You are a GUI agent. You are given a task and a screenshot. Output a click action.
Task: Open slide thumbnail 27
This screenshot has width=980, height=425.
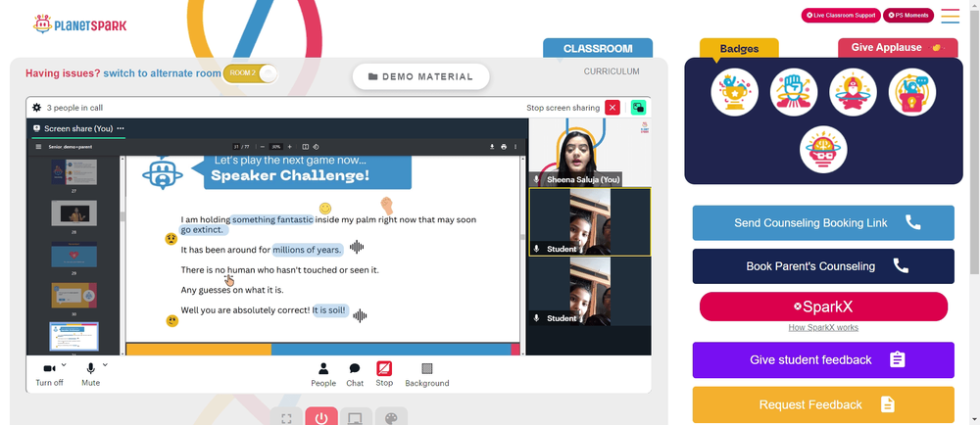73,171
